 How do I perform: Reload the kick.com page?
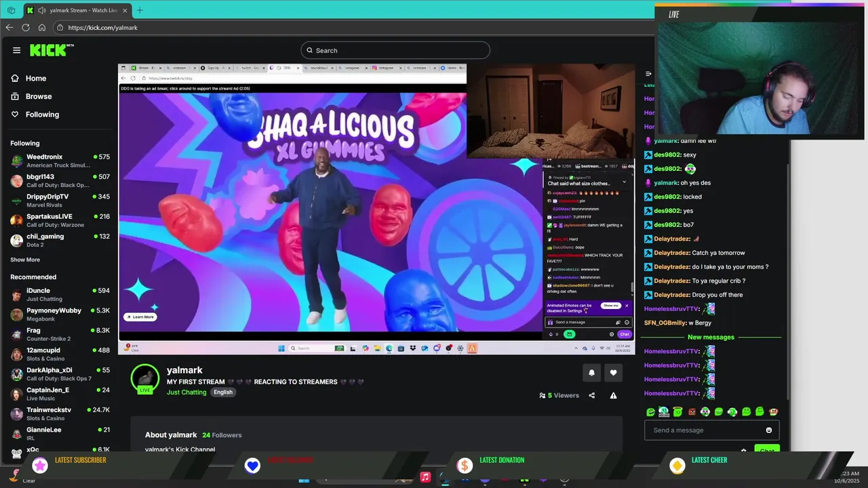point(26,28)
